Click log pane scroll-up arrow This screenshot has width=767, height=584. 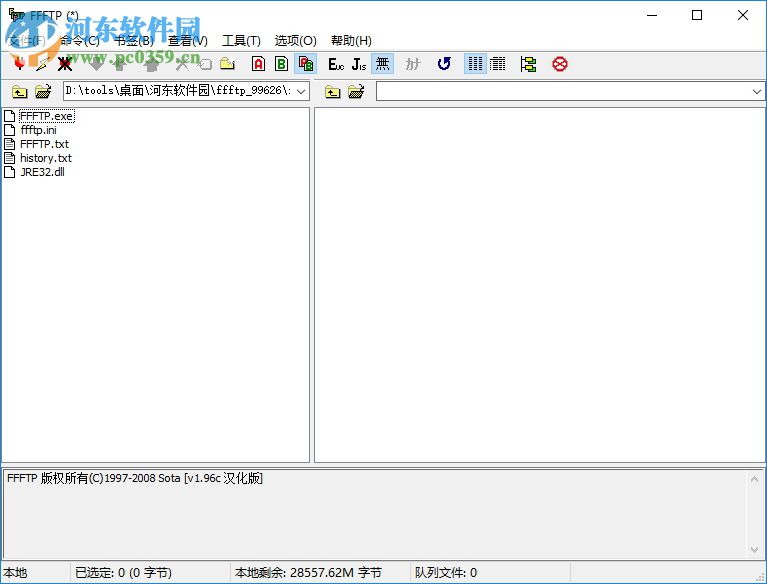754,479
